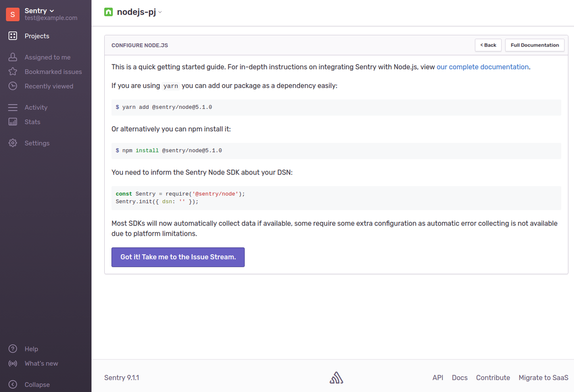Click the Projects grid icon

[x=13, y=36]
